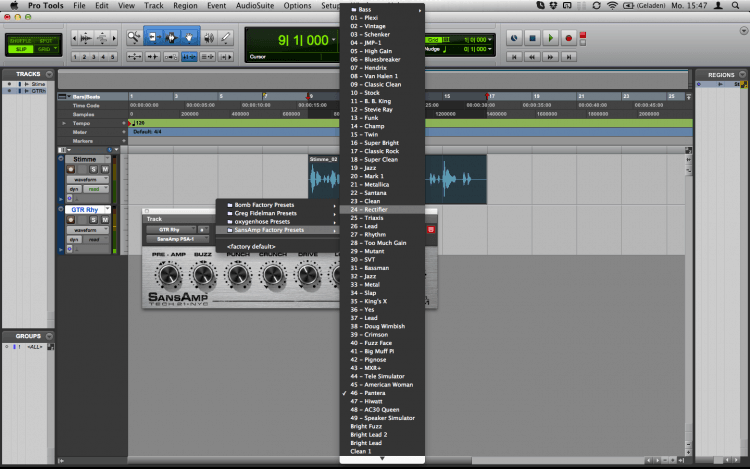Mute the GTR Rhy track
Image resolution: width=750 pixels, height=469 pixels.
[x=105, y=220]
